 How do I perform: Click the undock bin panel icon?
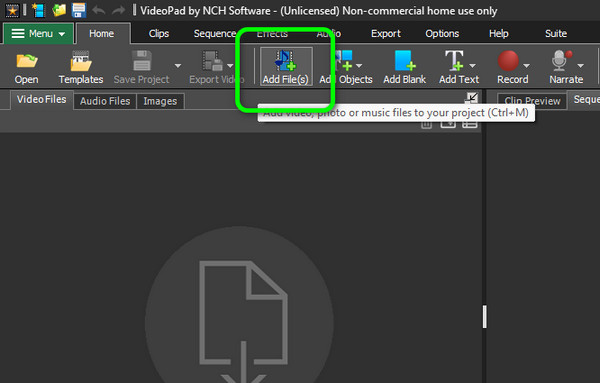(x=471, y=98)
